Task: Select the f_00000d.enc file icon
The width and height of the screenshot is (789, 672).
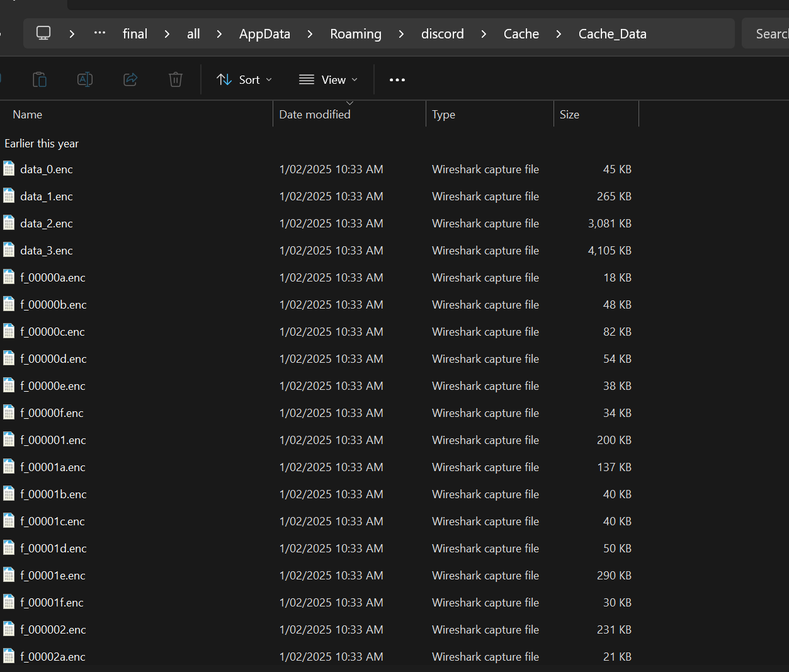Action: coord(9,358)
